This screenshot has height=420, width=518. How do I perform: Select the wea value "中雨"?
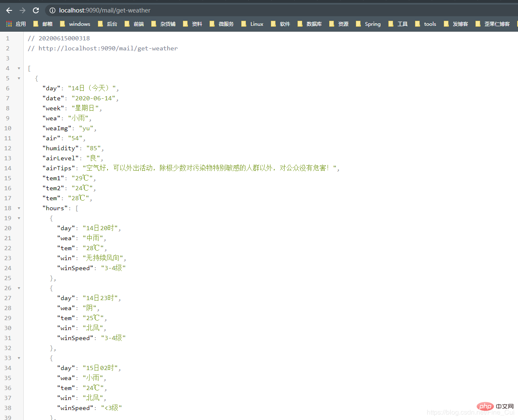click(x=93, y=238)
